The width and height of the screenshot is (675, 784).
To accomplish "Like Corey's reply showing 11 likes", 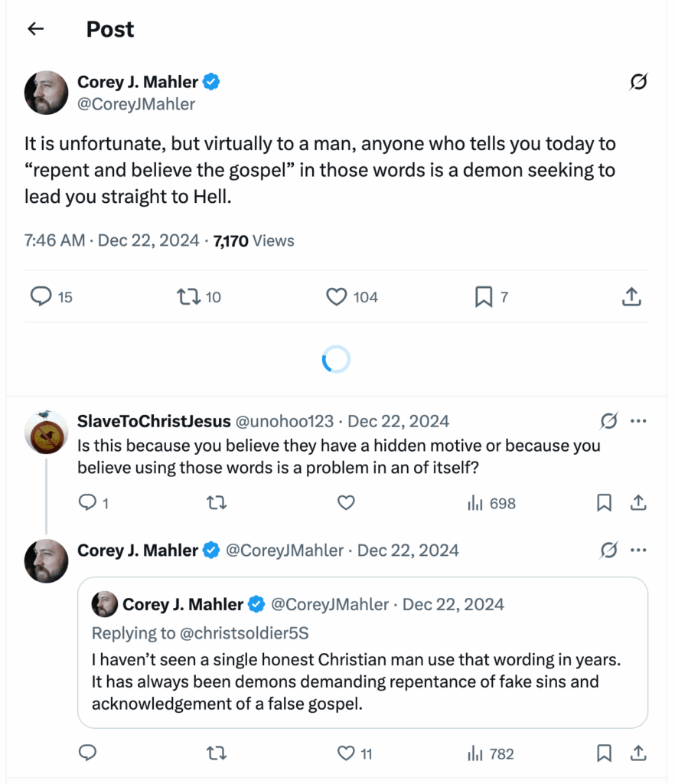I will [346, 753].
